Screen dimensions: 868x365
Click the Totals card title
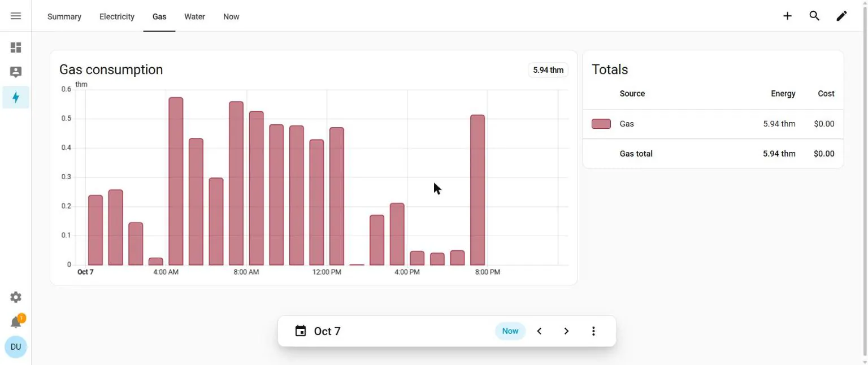[x=610, y=69]
